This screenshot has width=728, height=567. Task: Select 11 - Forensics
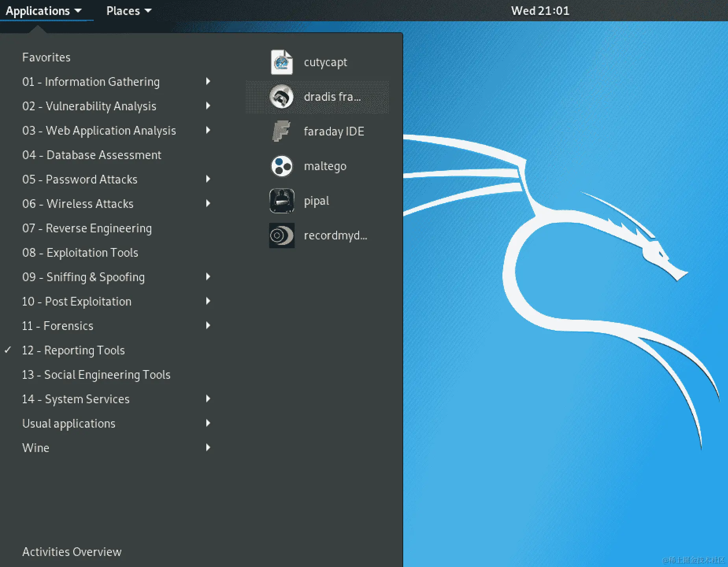pos(58,326)
